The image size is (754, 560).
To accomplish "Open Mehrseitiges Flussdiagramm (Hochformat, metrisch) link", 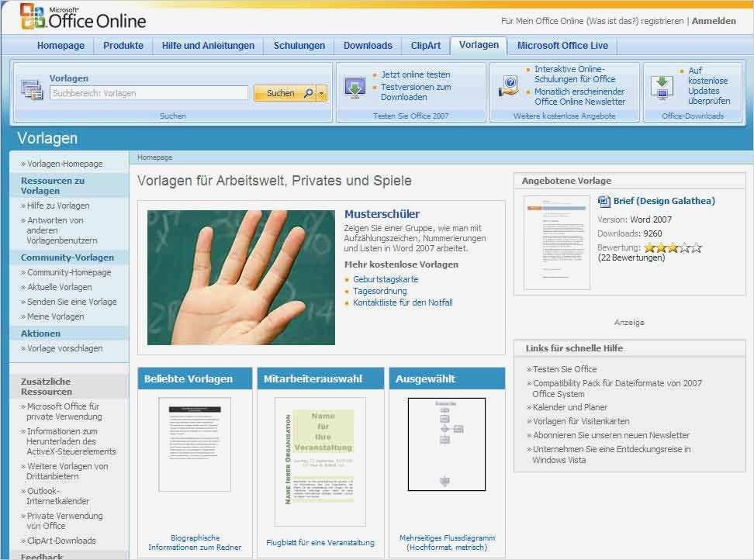I will click(x=448, y=543).
